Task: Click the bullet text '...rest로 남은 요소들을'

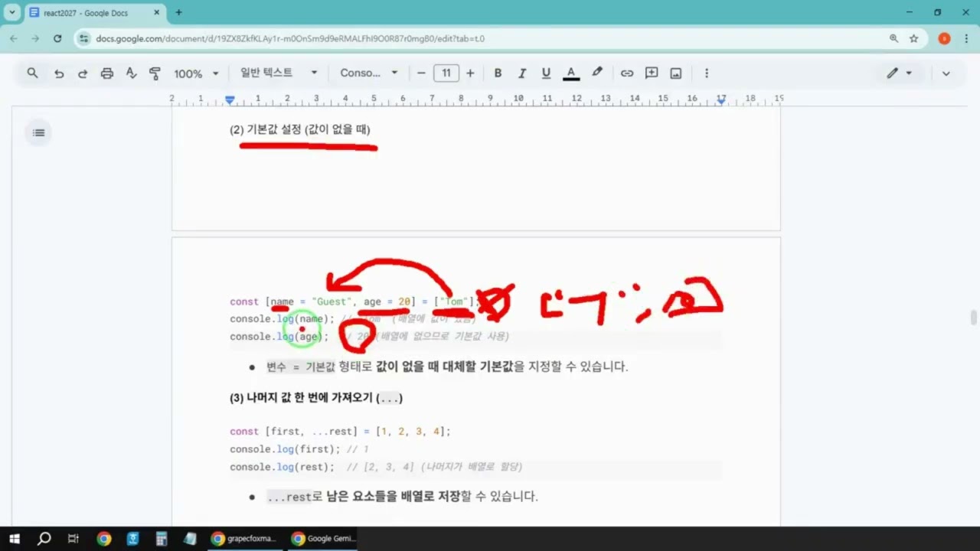Action: coord(402,497)
